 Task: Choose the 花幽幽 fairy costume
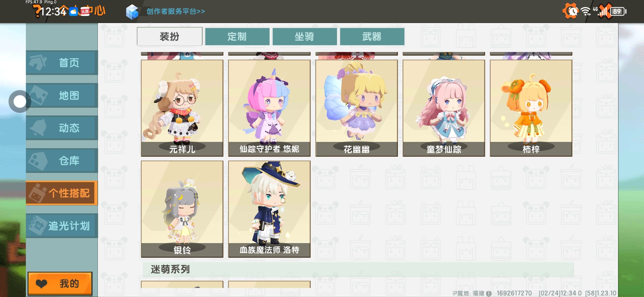[357, 108]
